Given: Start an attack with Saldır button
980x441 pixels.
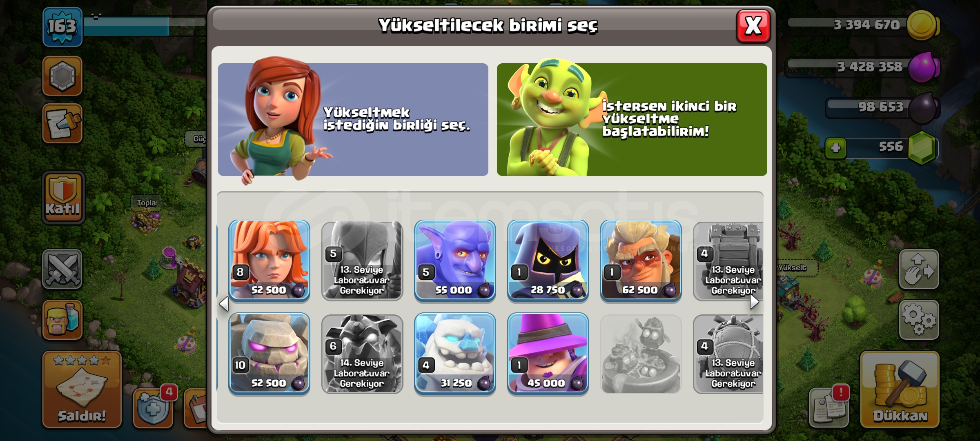Looking at the screenshot, I should coord(82,390).
